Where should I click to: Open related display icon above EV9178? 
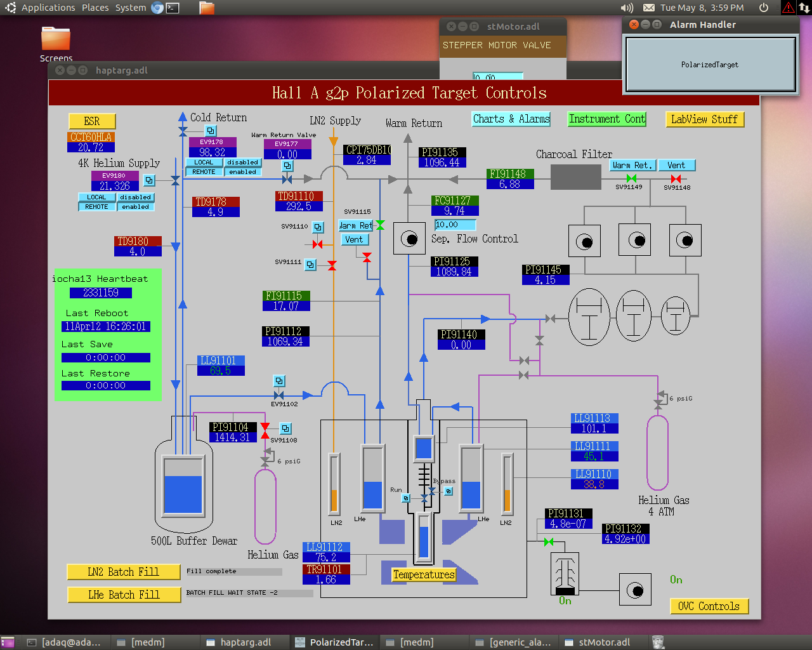click(x=211, y=131)
